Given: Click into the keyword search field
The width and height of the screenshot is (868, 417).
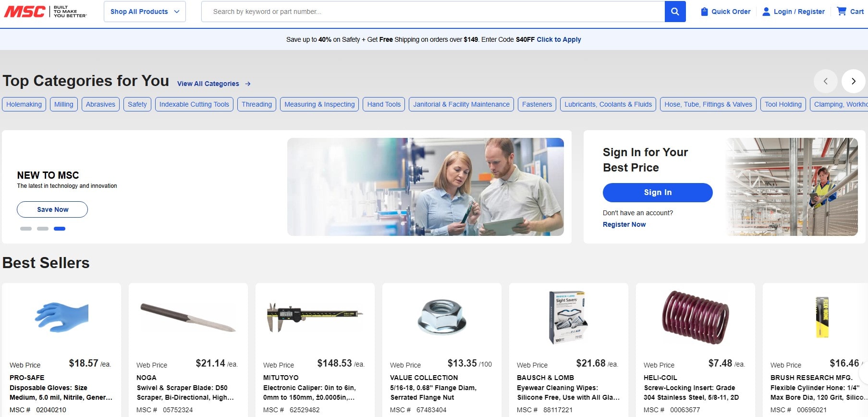Looking at the screenshot, I should 433,12.
